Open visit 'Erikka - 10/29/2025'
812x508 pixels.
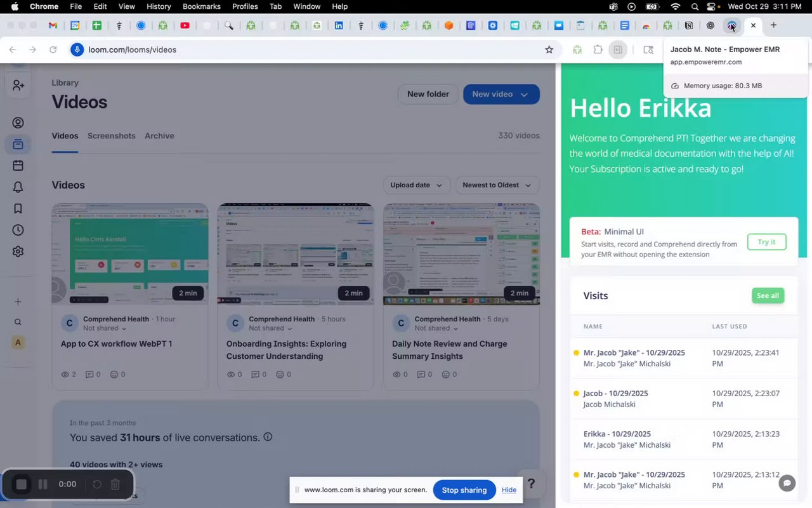[x=684, y=439]
